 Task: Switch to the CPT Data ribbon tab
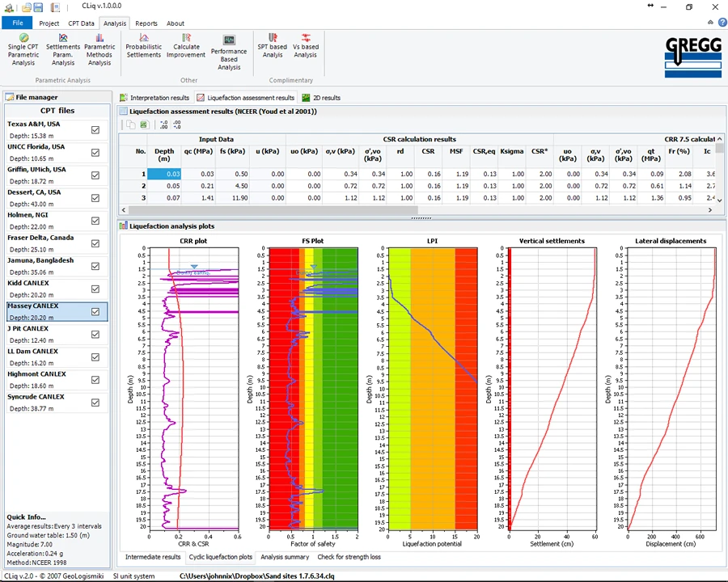[x=81, y=23]
